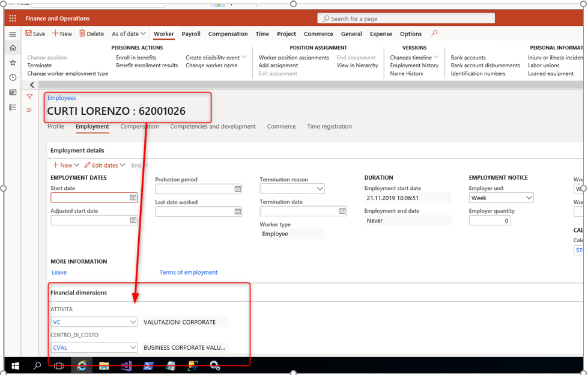This screenshot has height=375, width=588.
Task: Open Favorites star icon in sidebar
Action: [x=13, y=62]
